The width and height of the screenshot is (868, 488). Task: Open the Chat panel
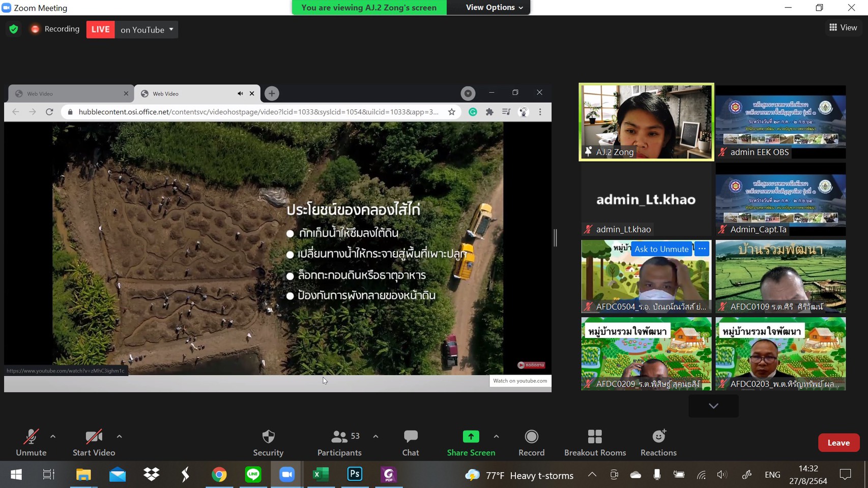click(x=411, y=443)
